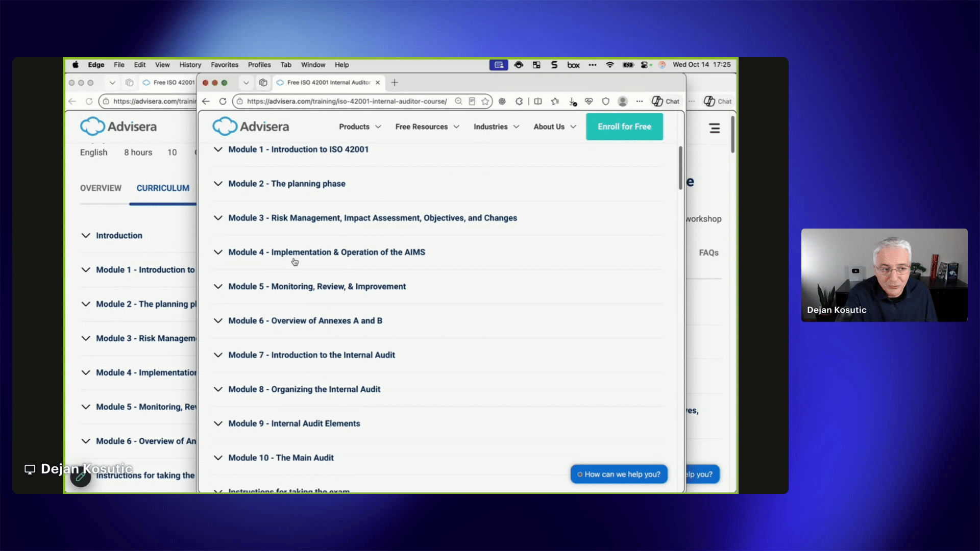The image size is (980, 551).
Task: Reload the page in the front Edge window
Action: 223,102
